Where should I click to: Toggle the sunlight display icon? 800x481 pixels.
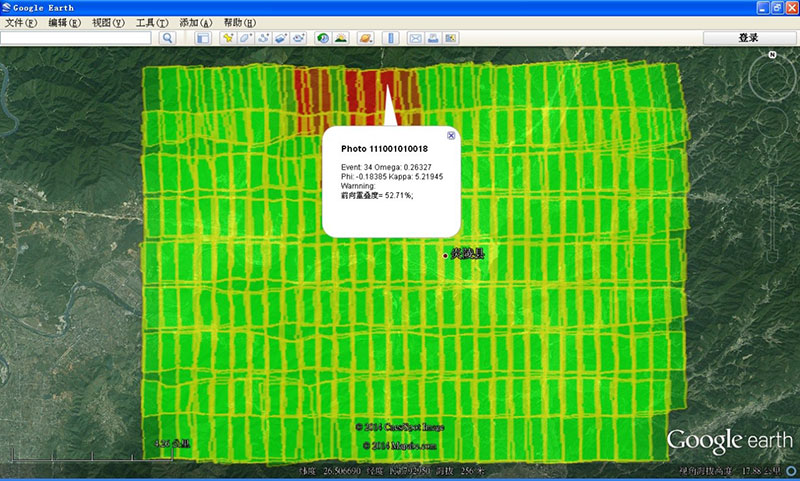click(x=341, y=38)
